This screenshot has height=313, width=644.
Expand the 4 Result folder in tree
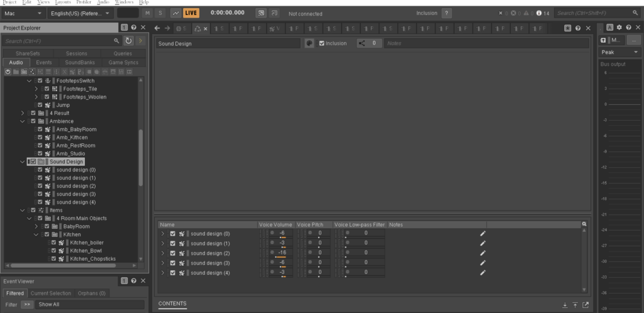23,113
